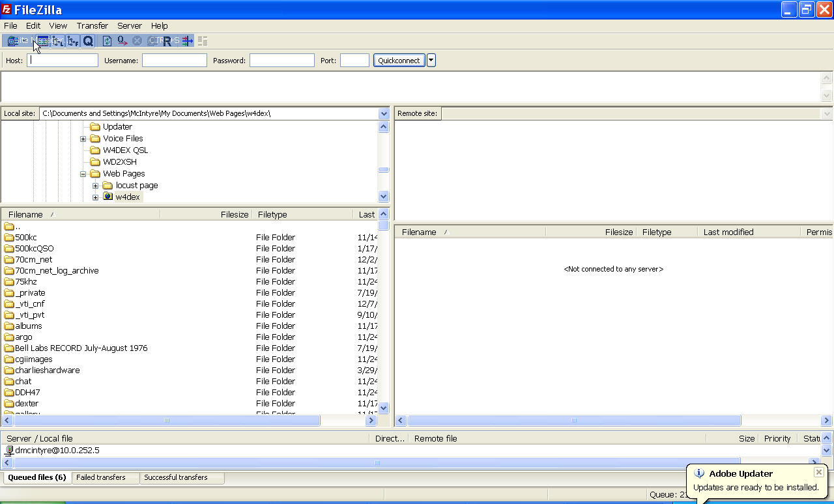Image resolution: width=834 pixels, height=504 pixels.
Task: Select the albums folder icon
Action: [x=9, y=326]
